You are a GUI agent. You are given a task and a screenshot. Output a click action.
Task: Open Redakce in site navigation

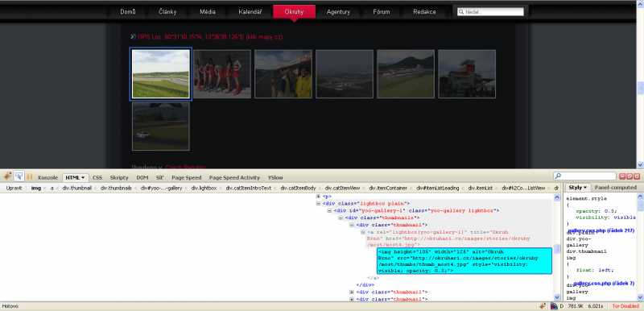pyautogui.click(x=424, y=12)
